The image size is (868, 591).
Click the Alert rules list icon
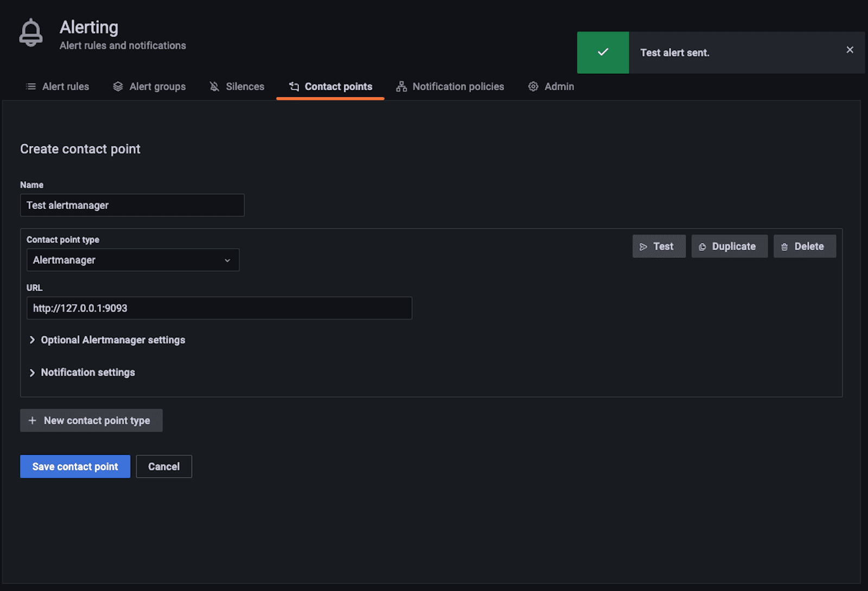coord(31,87)
